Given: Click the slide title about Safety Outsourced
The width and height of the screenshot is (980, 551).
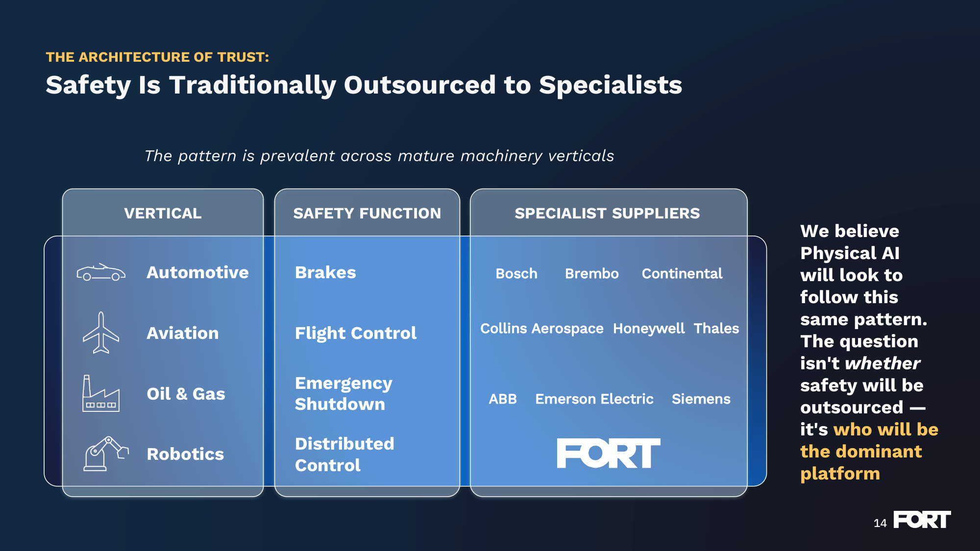Looking at the screenshot, I should point(364,85).
